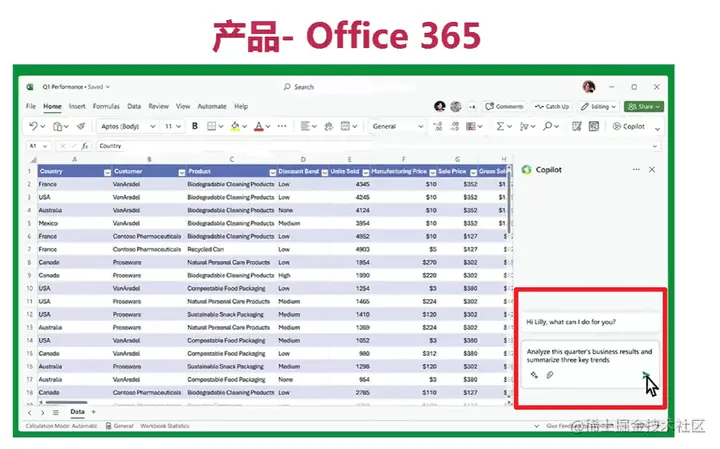Viewport: 720px width, 449px height.
Task: Click the Increase Decimal icon
Action: tap(438, 126)
